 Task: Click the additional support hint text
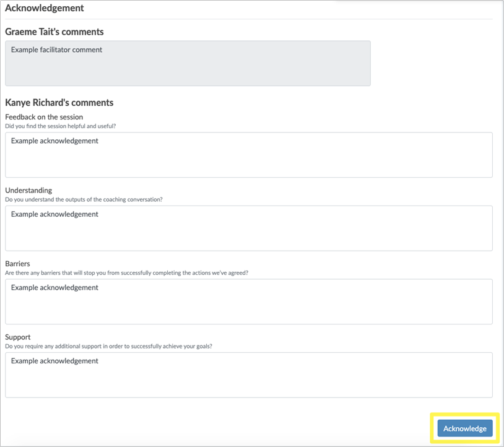108,346
